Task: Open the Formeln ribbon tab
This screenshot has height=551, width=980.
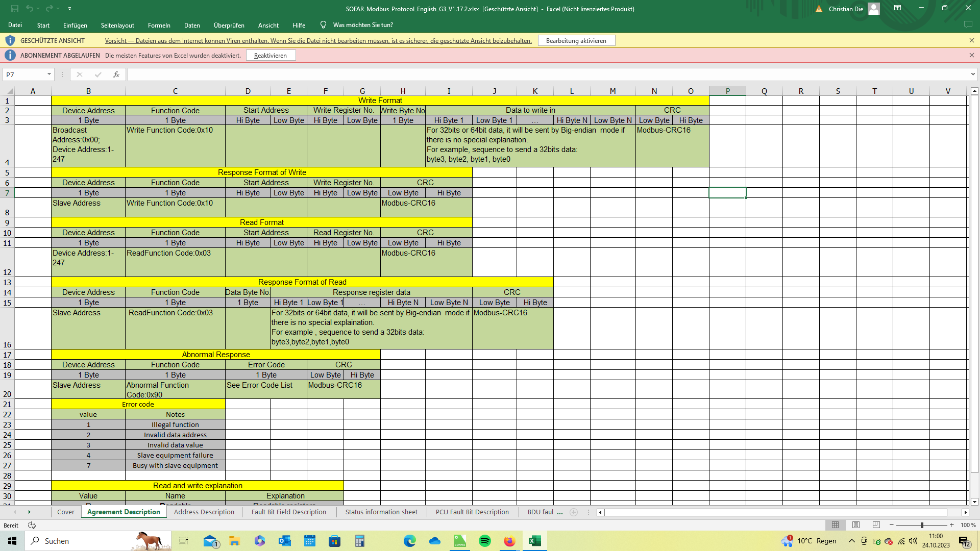Action: [159, 25]
